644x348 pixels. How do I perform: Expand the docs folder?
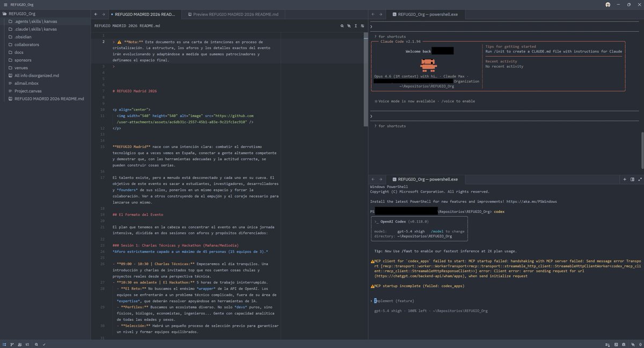(x=46, y=53)
